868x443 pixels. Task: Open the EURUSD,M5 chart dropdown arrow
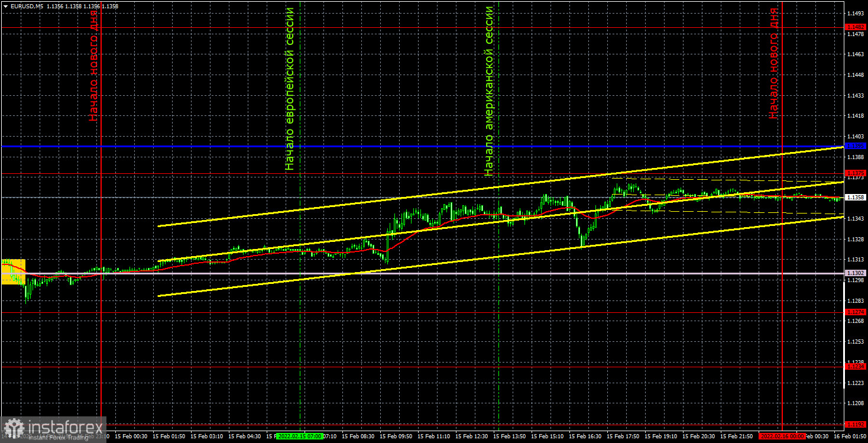[x=5, y=6]
